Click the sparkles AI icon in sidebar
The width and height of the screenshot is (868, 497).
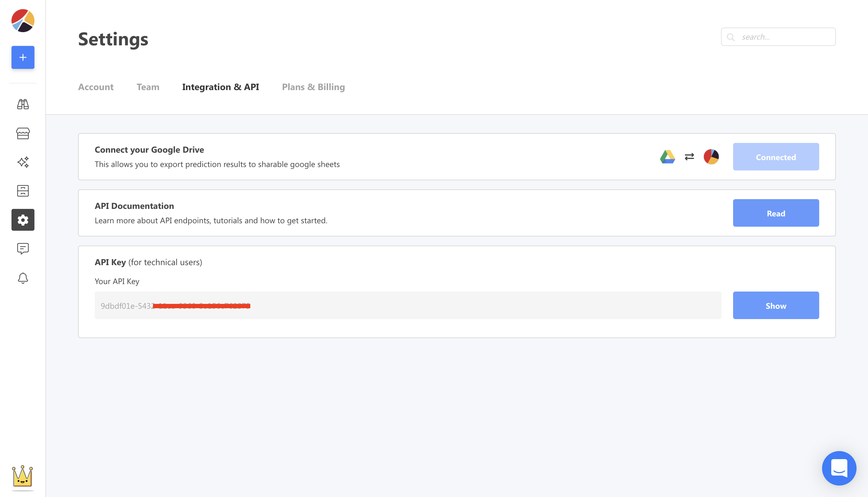tap(23, 162)
